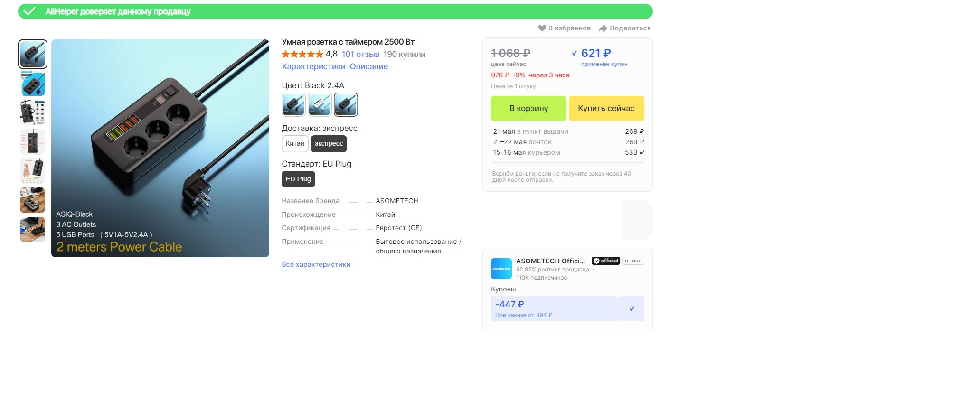Show the 2500W second gallery thumbnail

pyautogui.click(x=33, y=84)
